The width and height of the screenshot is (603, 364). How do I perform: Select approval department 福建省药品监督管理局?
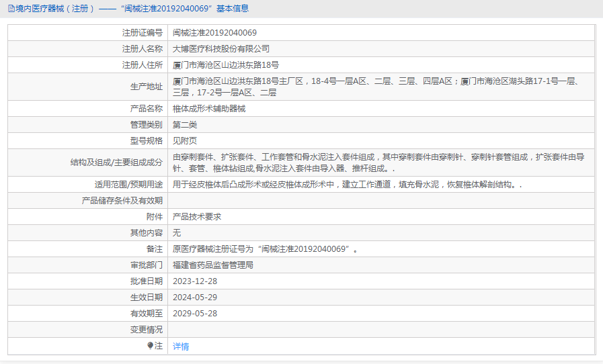point(213,265)
